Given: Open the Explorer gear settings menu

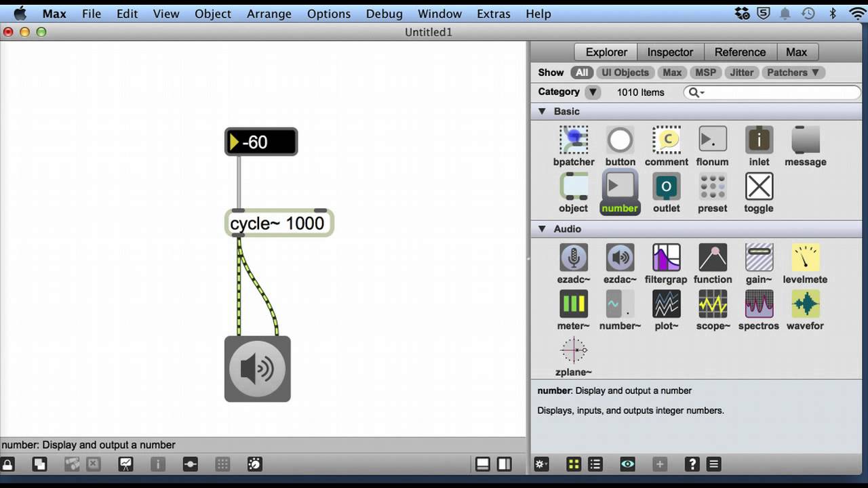Looking at the screenshot, I should [x=540, y=464].
